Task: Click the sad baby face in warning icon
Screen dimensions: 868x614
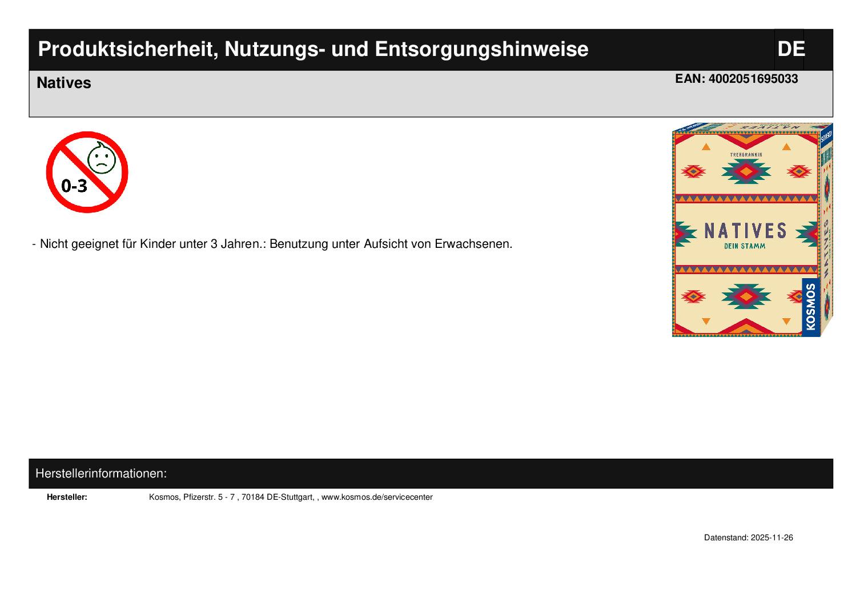Action: (x=102, y=159)
